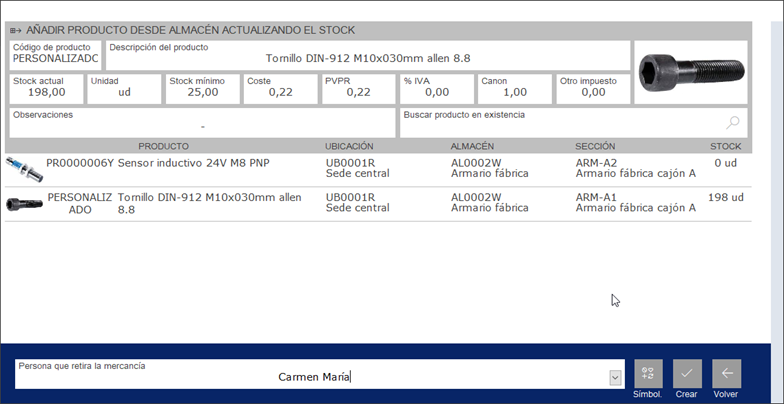The height and width of the screenshot is (404, 784).
Task: Click the Canon field
Action: point(514,89)
